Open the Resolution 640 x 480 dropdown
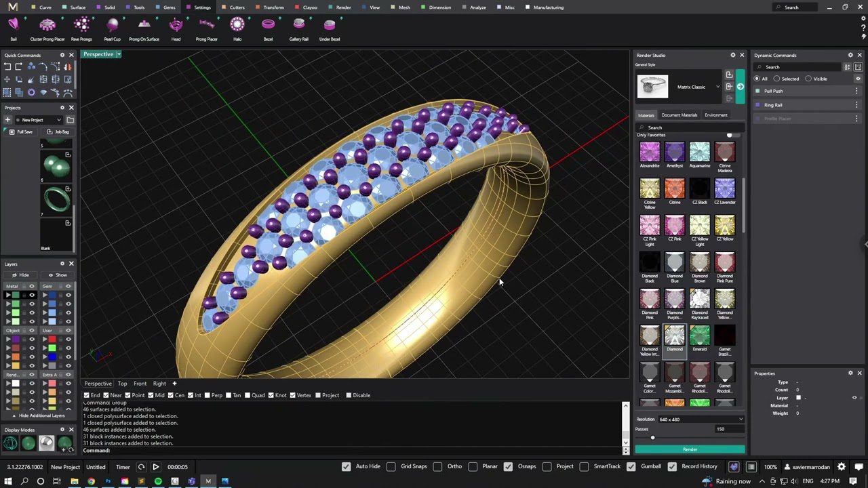Image resolution: width=868 pixels, height=488 pixels. pyautogui.click(x=701, y=420)
